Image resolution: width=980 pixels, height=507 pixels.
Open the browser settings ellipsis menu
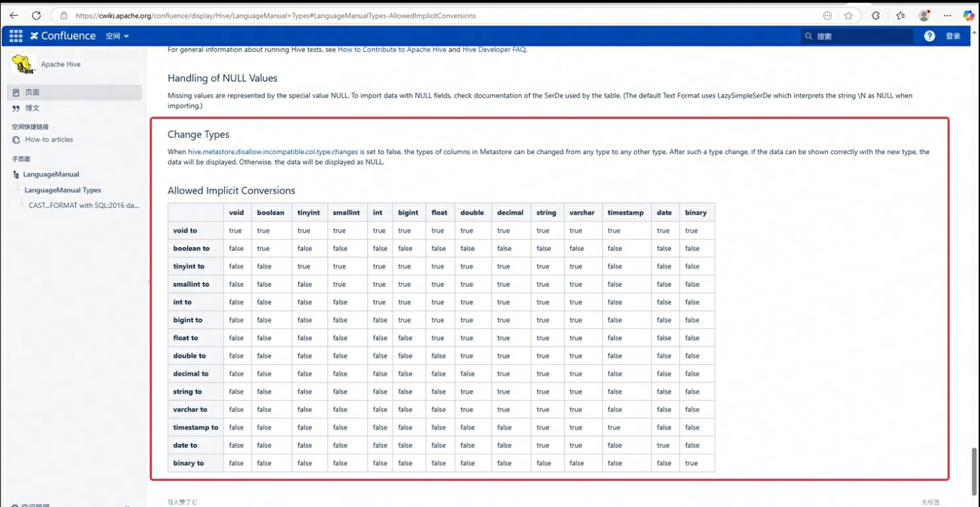pos(947,15)
